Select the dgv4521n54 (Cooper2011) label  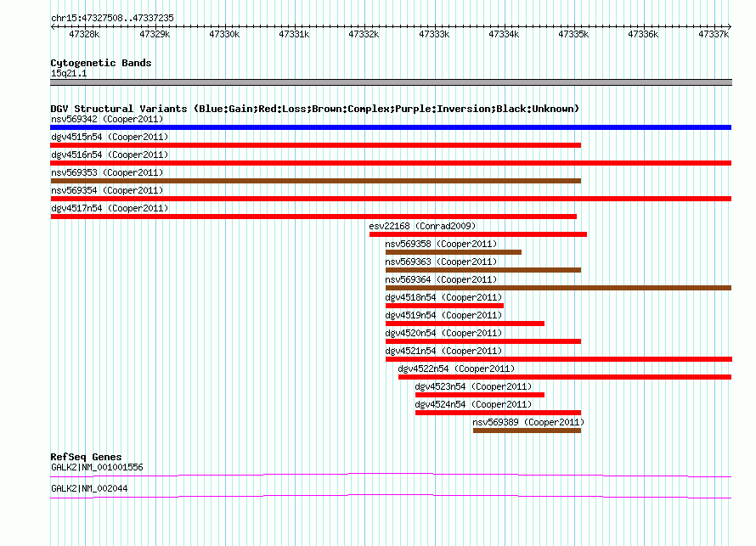[x=443, y=351]
